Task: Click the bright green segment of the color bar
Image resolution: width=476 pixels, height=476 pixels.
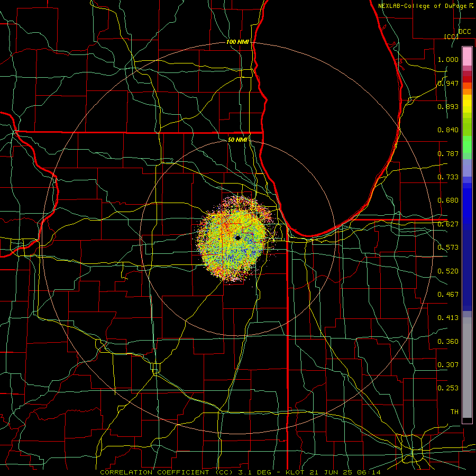Action: (x=467, y=144)
